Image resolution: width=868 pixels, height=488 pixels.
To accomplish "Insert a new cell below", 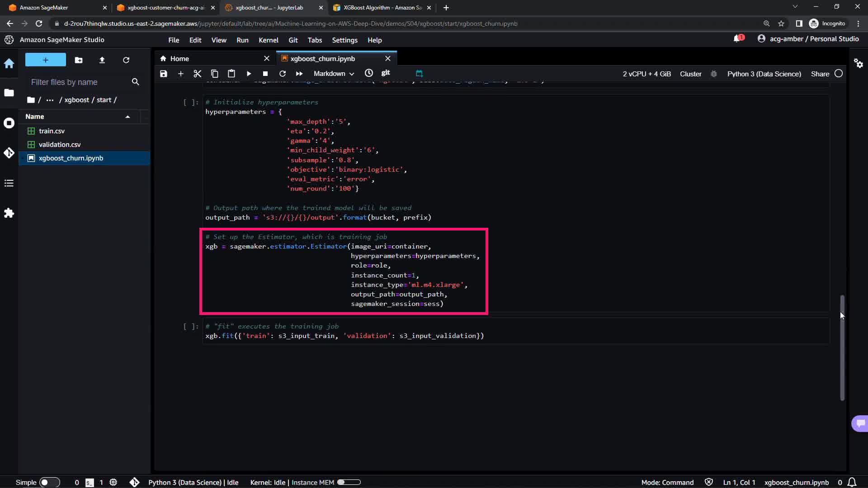I will [180, 74].
